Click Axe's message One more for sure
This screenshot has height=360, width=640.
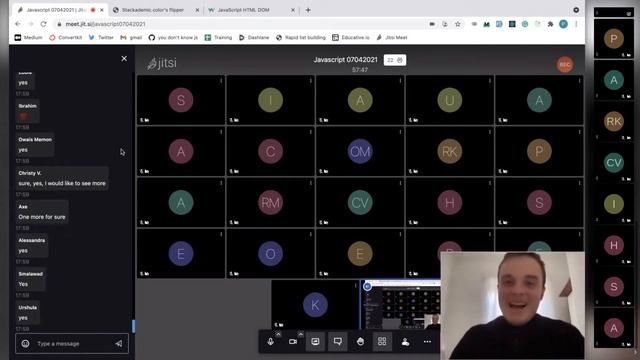(42, 212)
